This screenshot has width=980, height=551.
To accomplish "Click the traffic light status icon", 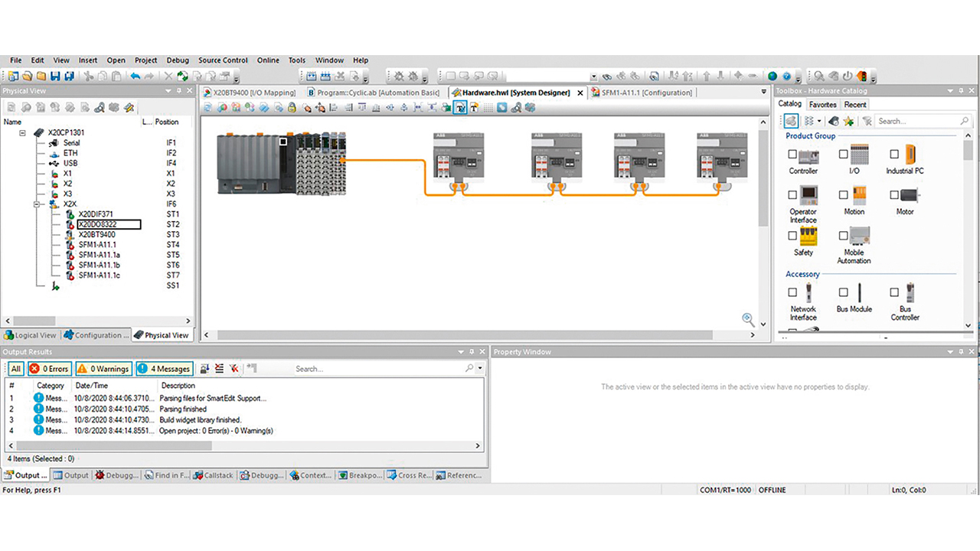I will pyautogui.click(x=862, y=77).
